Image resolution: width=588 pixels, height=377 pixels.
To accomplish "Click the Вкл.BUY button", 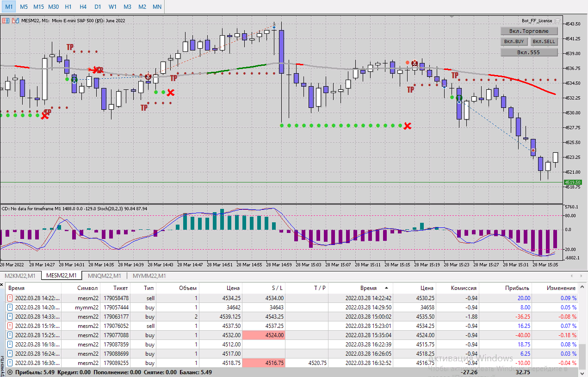I will click(x=514, y=41).
